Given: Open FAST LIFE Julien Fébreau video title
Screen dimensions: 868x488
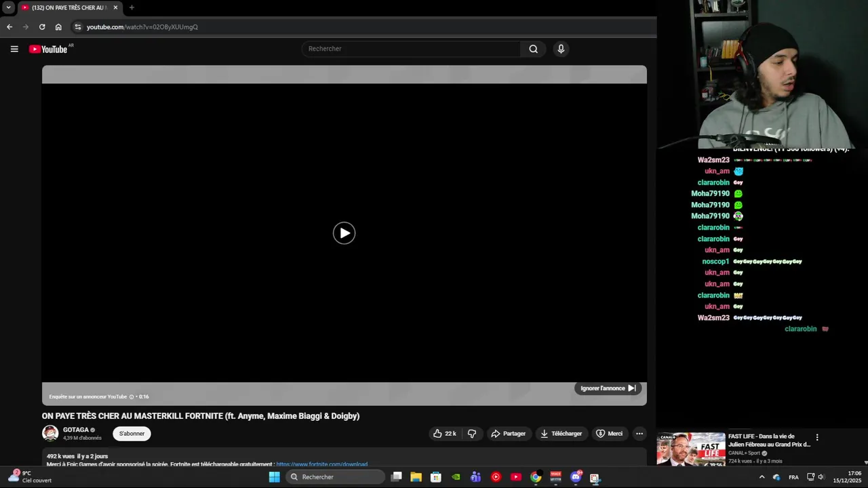Looking at the screenshot, I should [769, 441].
